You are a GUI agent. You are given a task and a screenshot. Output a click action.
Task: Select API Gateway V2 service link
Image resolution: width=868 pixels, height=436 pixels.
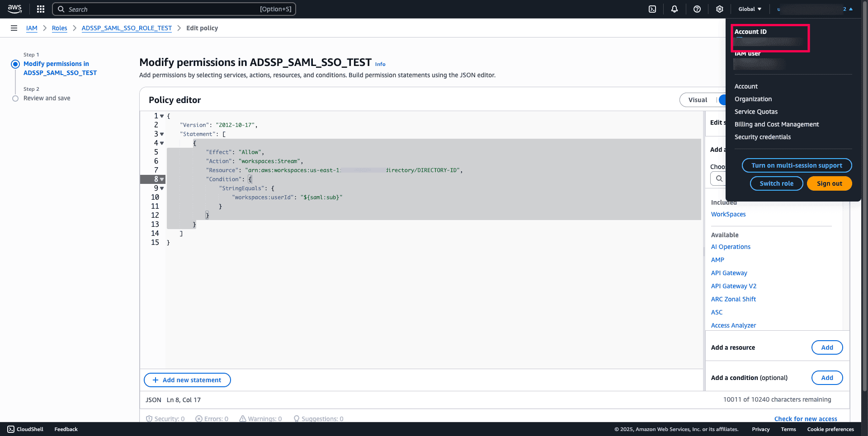click(x=733, y=286)
